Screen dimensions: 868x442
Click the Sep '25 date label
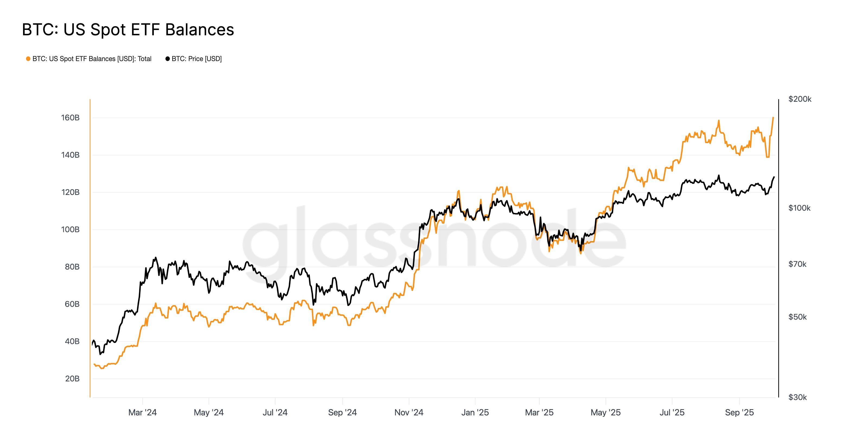pos(739,413)
